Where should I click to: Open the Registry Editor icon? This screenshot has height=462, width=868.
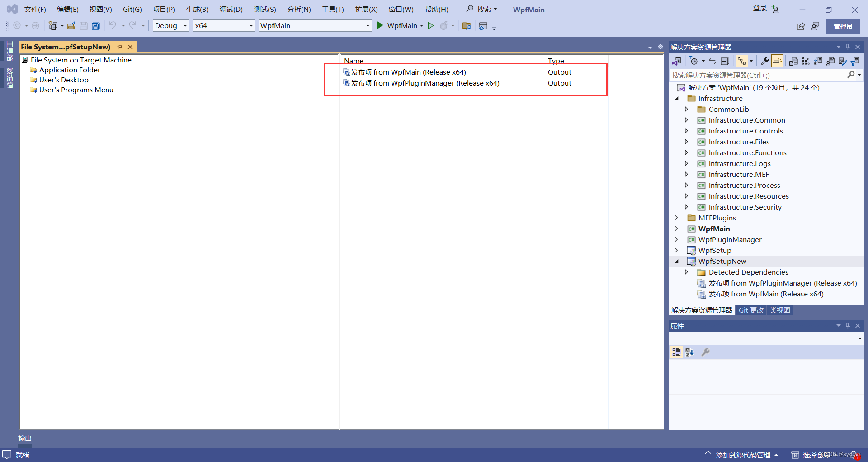pyautogui.click(x=806, y=61)
